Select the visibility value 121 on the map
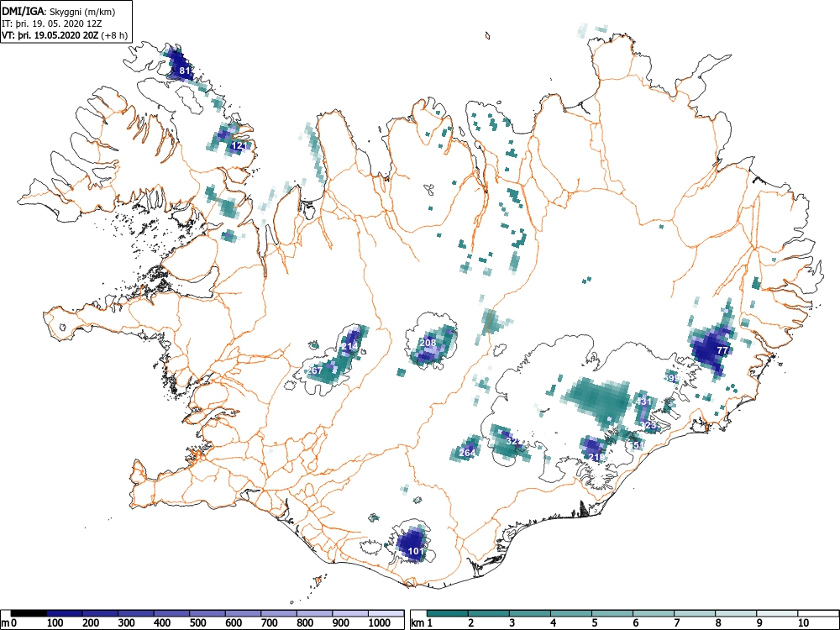840x630 pixels. click(239, 145)
